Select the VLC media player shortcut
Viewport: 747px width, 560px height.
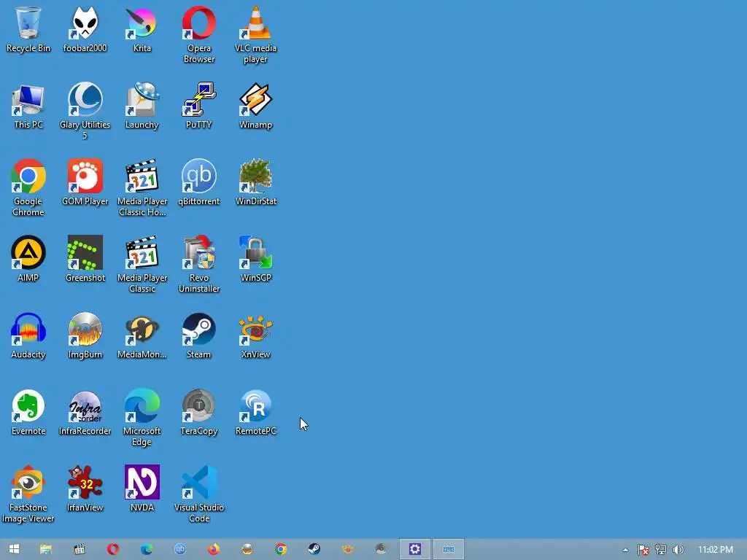[x=256, y=35]
